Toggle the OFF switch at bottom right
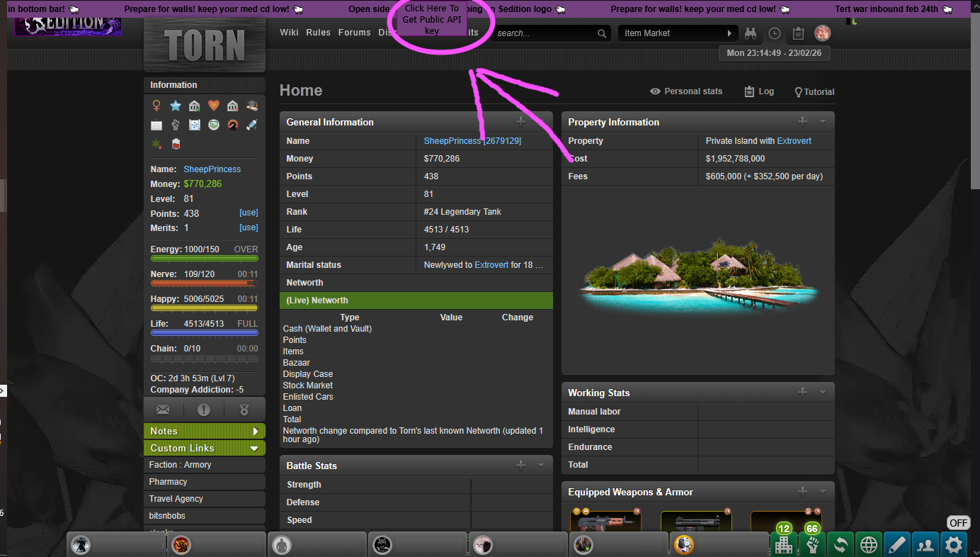 (x=958, y=523)
